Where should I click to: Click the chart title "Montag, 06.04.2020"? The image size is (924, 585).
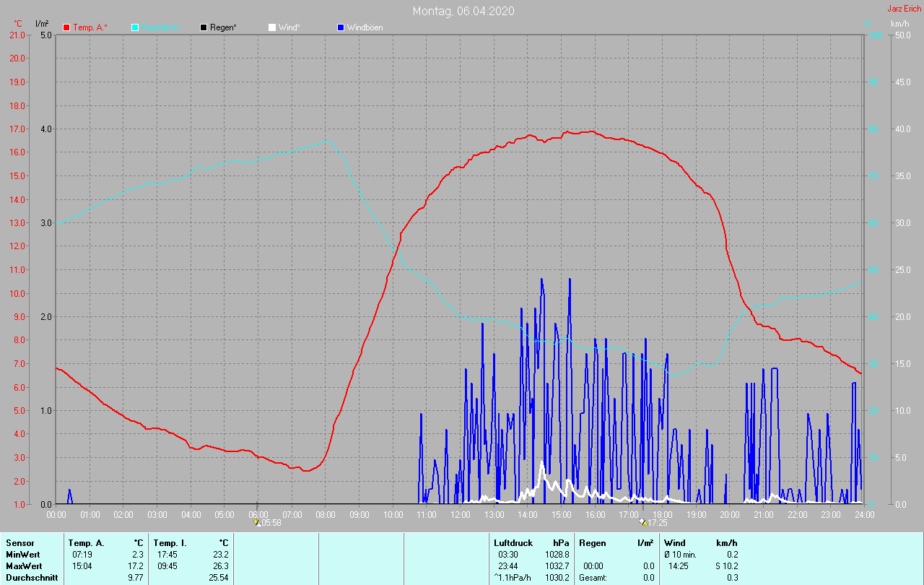point(464,11)
